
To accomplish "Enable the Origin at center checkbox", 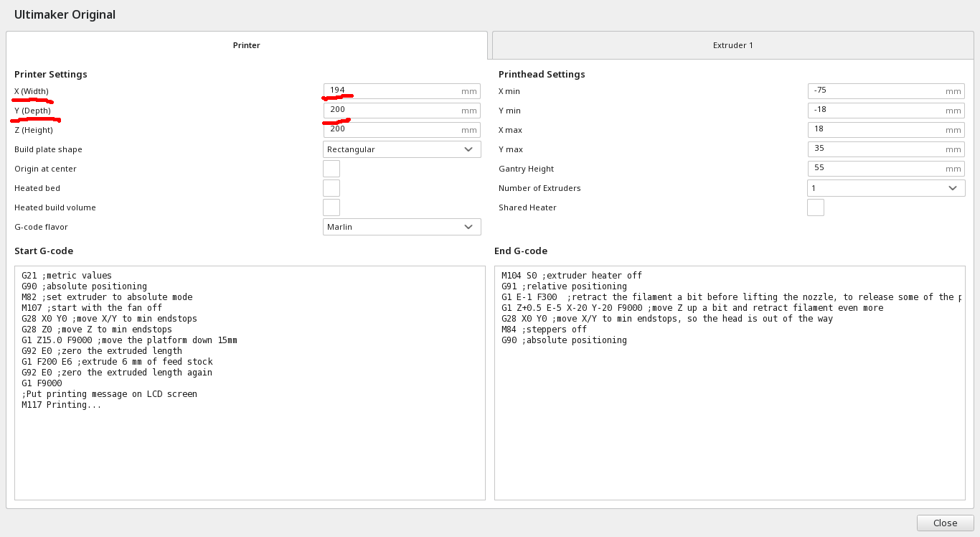I will (x=331, y=169).
